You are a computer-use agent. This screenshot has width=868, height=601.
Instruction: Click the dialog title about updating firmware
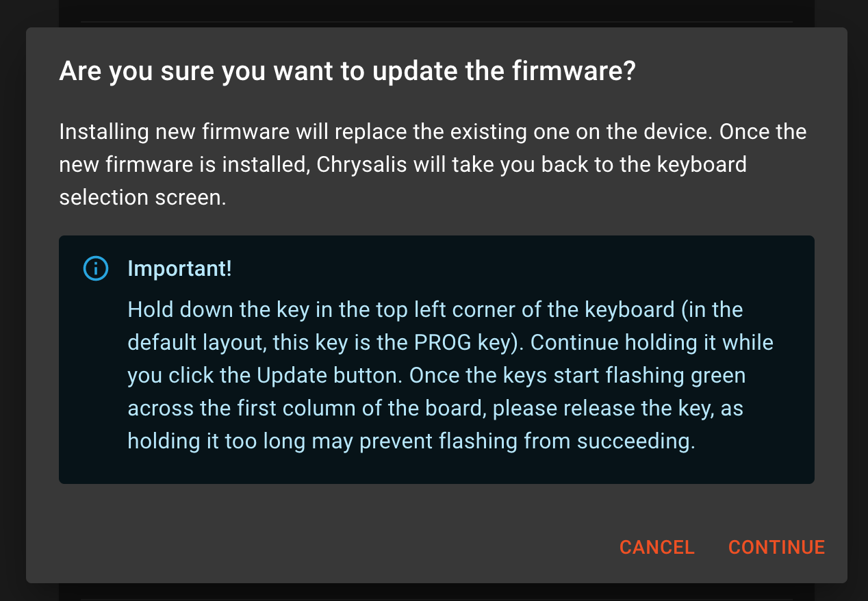(x=348, y=71)
